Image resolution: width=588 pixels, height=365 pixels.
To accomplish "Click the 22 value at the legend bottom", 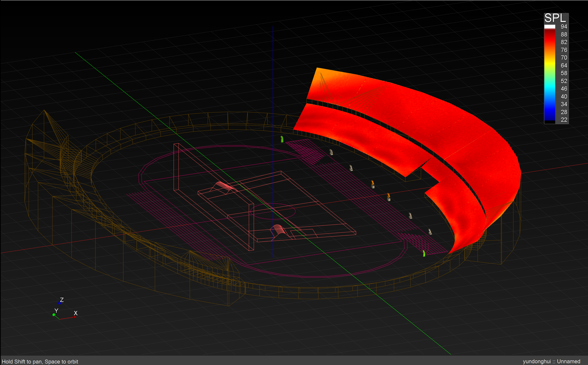I will pyautogui.click(x=564, y=120).
